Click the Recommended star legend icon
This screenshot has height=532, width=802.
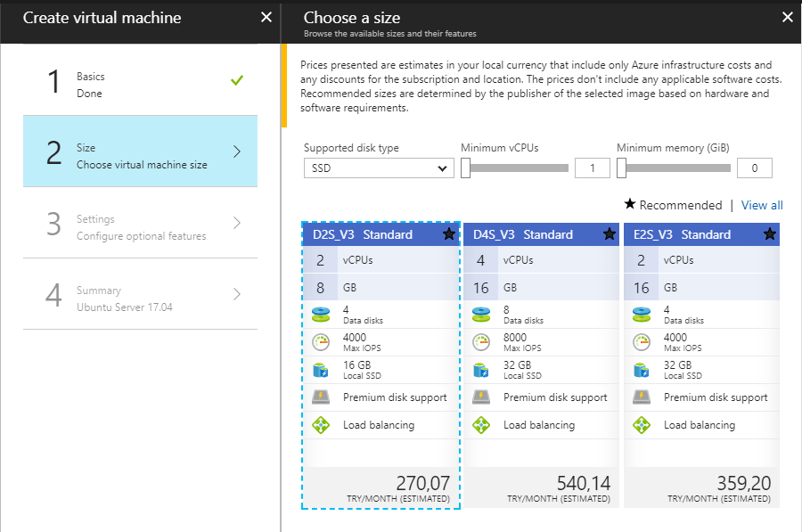630,203
